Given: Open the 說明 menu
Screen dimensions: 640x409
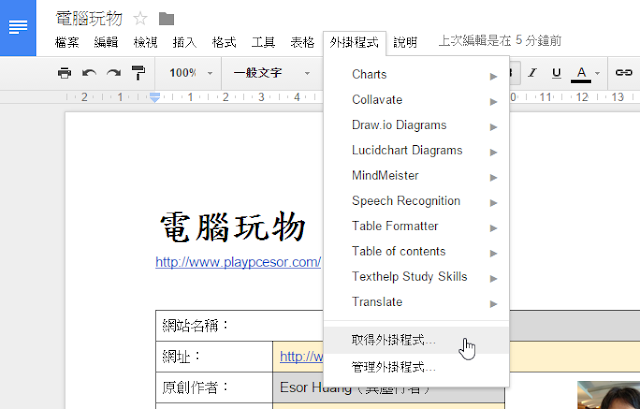Looking at the screenshot, I should 405,42.
